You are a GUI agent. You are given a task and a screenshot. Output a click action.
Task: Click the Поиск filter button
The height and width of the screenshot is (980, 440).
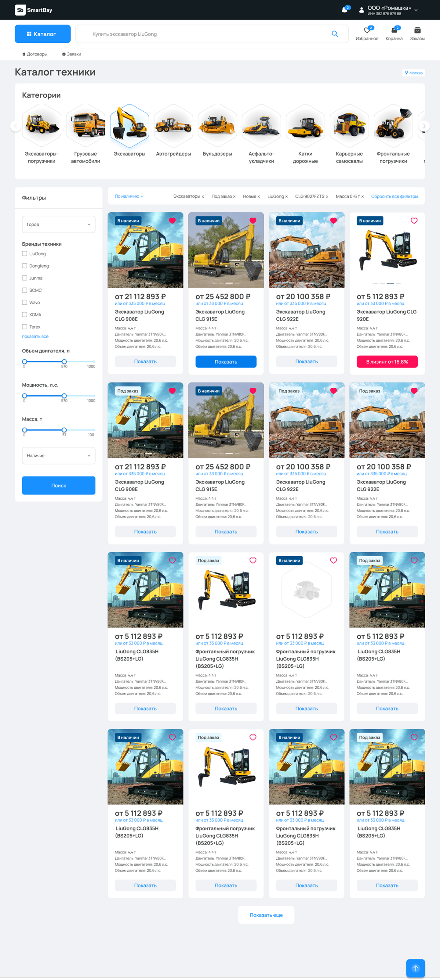click(59, 486)
